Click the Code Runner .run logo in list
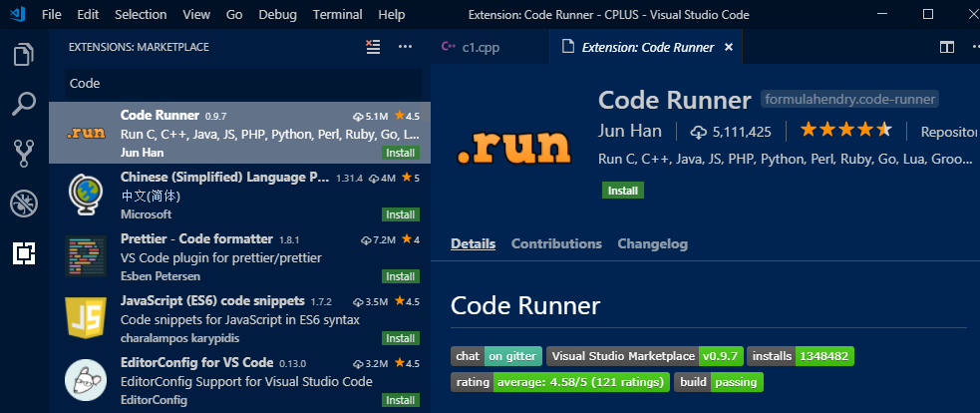This screenshot has height=413, width=980. pyautogui.click(x=86, y=134)
